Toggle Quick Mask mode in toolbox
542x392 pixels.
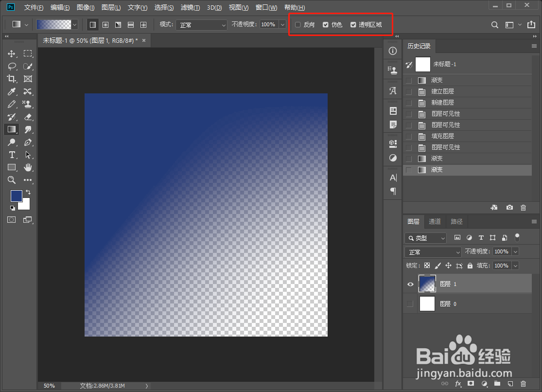11,220
